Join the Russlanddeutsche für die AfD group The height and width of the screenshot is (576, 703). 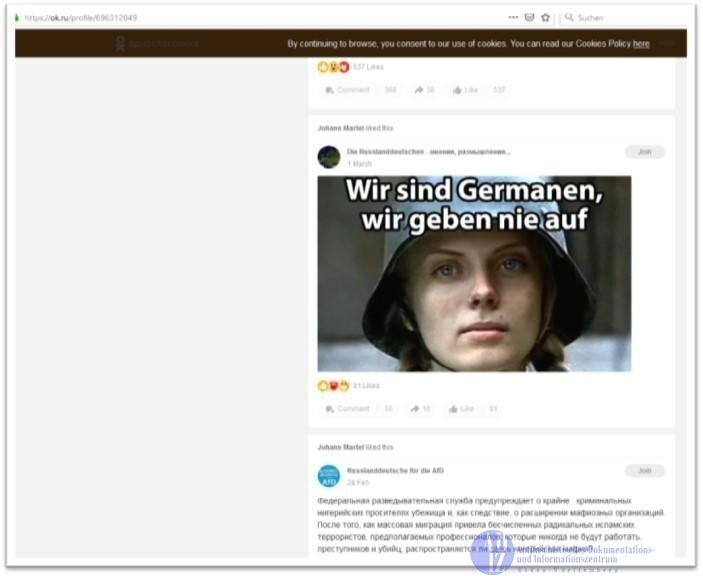tap(644, 470)
